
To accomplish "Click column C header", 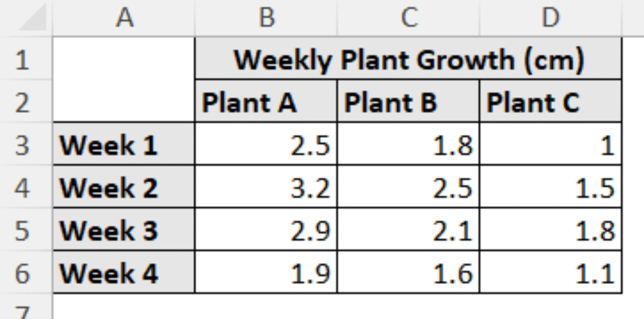I will [x=408, y=18].
